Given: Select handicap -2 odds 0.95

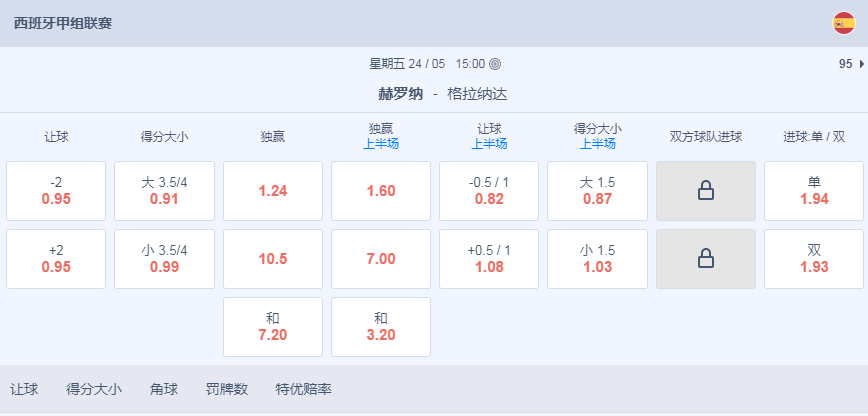Looking at the screenshot, I should click(56, 191).
